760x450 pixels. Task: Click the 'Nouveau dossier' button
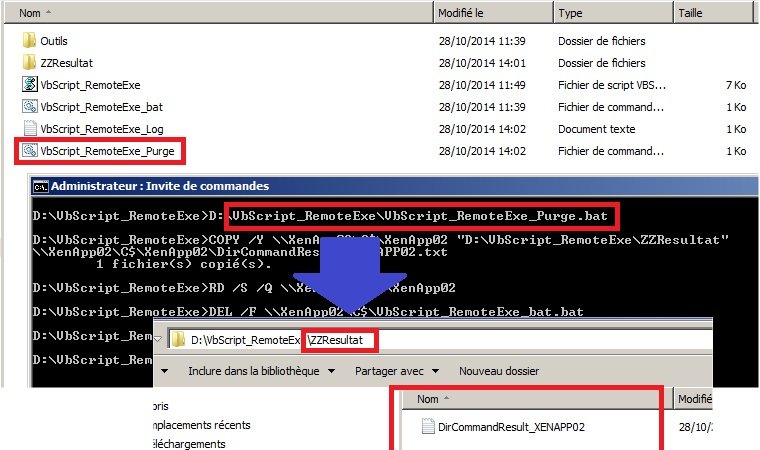[x=498, y=371]
